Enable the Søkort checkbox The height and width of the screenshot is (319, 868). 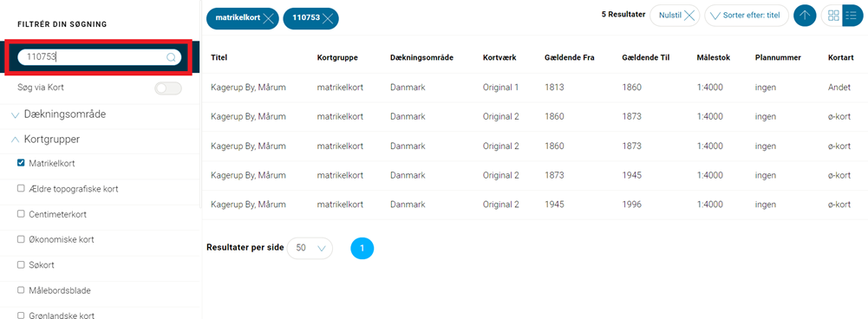21,264
